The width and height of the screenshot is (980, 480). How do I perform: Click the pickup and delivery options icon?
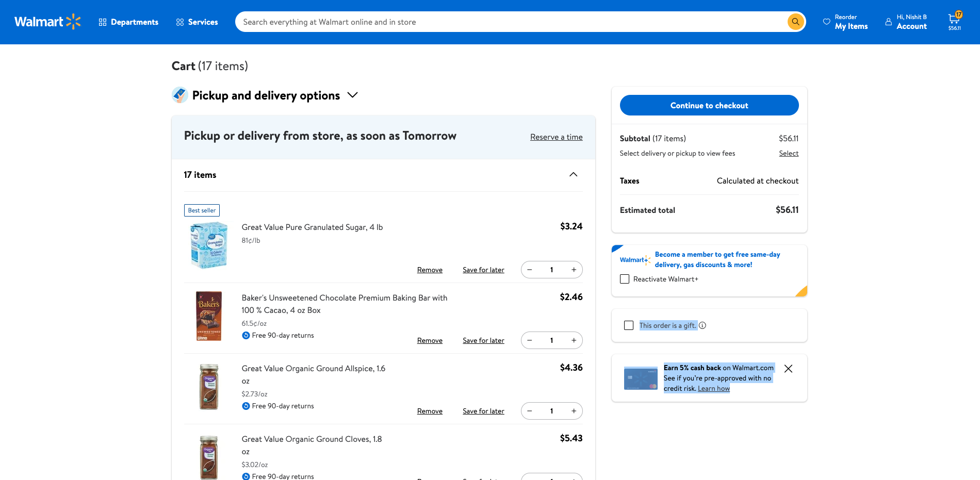[x=179, y=95]
